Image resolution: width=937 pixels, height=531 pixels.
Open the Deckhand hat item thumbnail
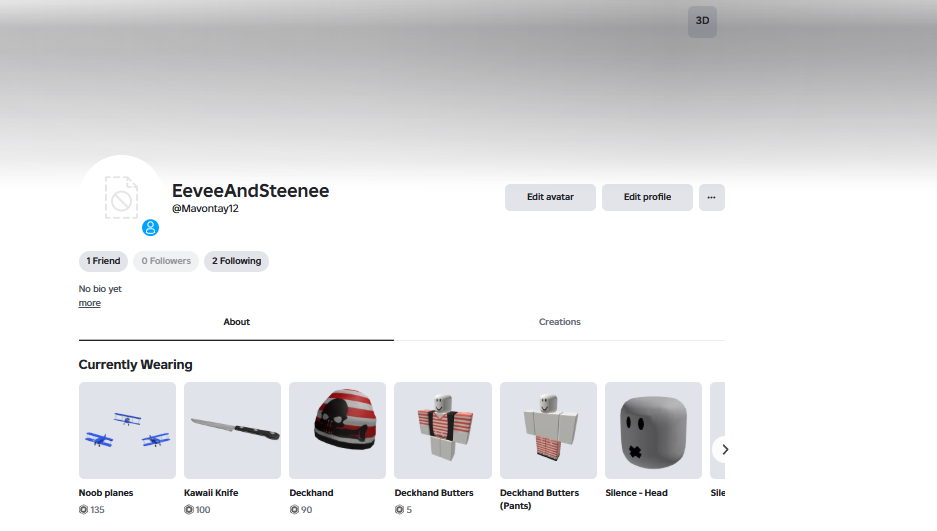pos(338,431)
